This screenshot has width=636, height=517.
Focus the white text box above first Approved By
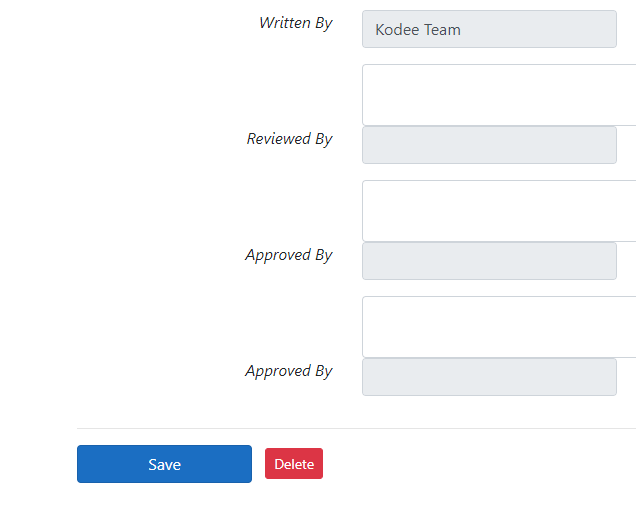pyautogui.click(x=498, y=211)
